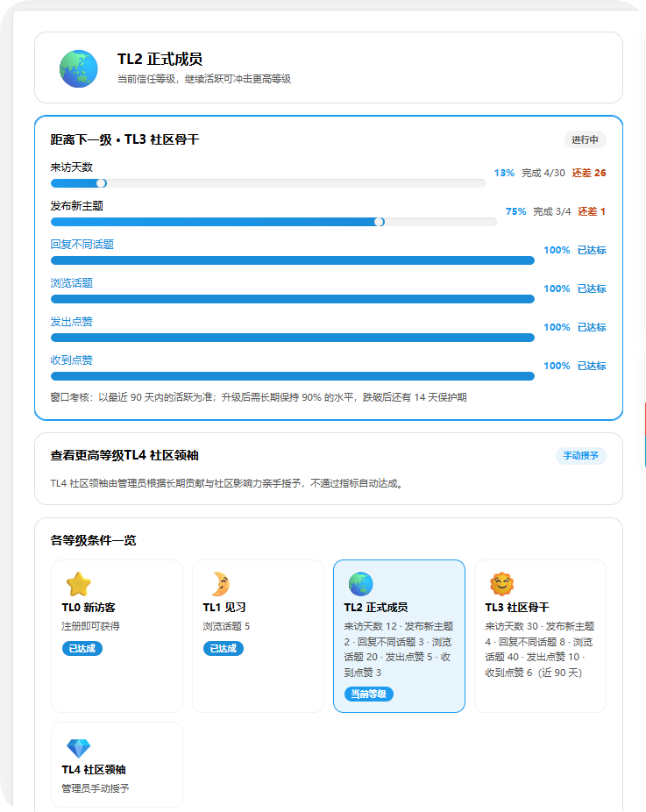Image resolution: width=646 pixels, height=812 pixels.
Task: Click the heading 查看更高等级TL4 社区领袖
Action: pos(124,456)
